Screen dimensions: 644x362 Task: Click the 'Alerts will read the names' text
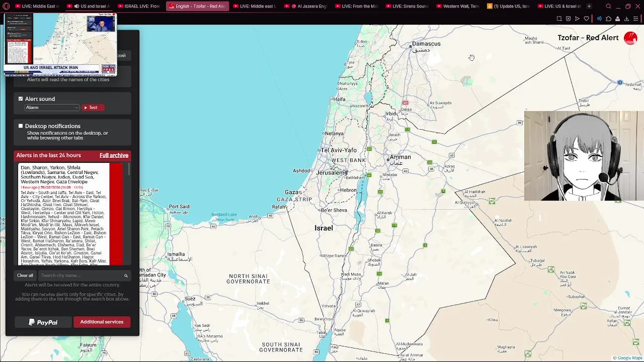coord(68,79)
